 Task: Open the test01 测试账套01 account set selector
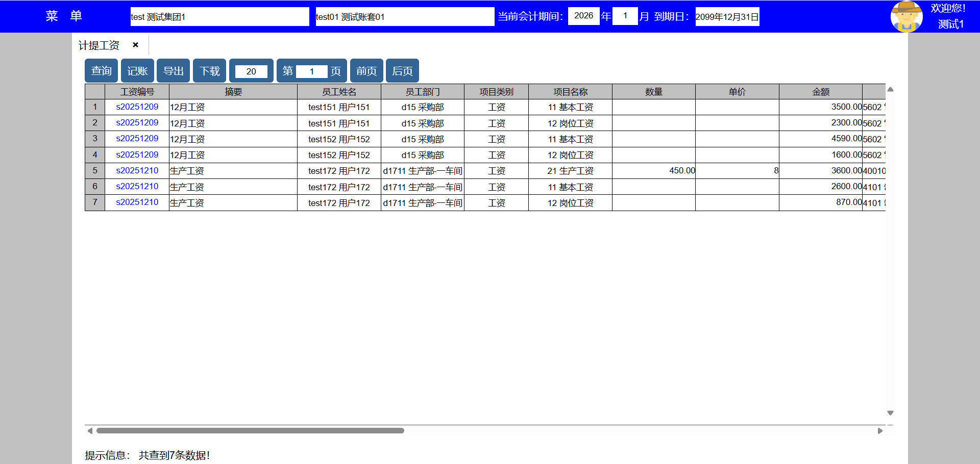pyautogui.click(x=404, y=17)
